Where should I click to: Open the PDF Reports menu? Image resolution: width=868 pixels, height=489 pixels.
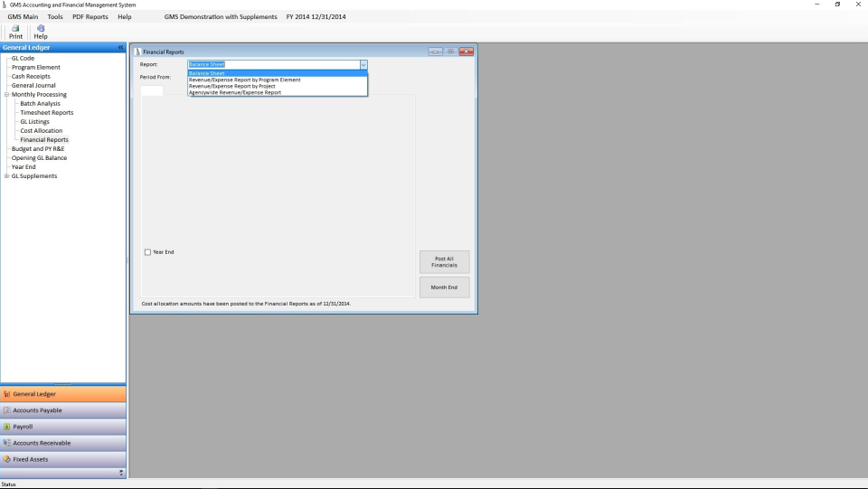pyautogui.click(x=90, y=16)
